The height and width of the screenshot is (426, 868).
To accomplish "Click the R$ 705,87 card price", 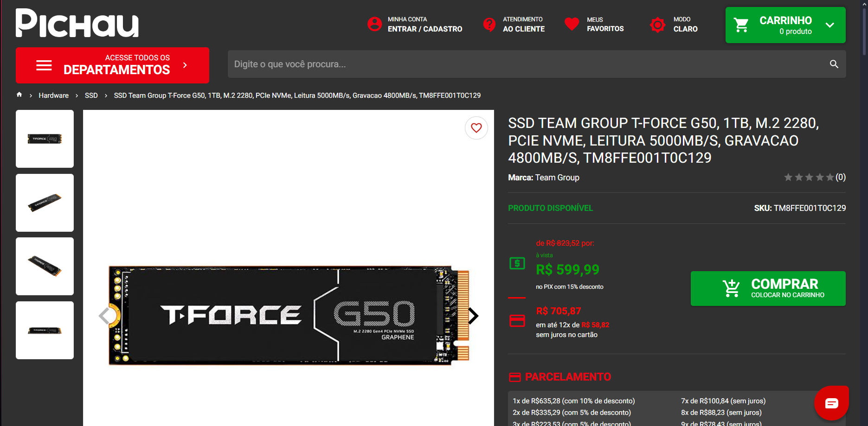I will tap(559, 311).
